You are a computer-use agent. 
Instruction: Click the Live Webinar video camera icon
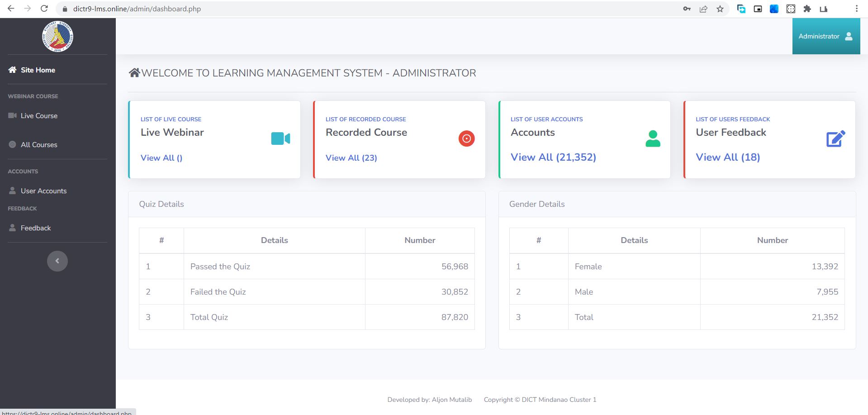(x=280, y=138)
